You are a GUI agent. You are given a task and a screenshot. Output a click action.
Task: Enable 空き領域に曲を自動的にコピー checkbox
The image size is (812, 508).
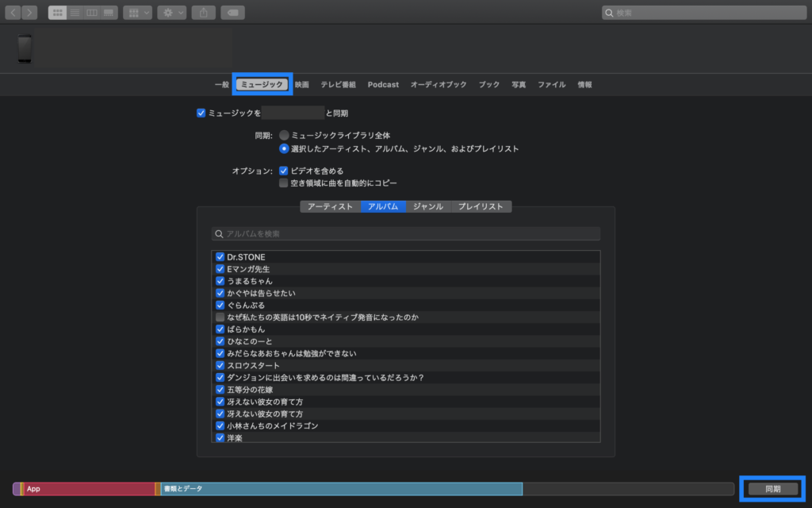[x=283, y=183]
